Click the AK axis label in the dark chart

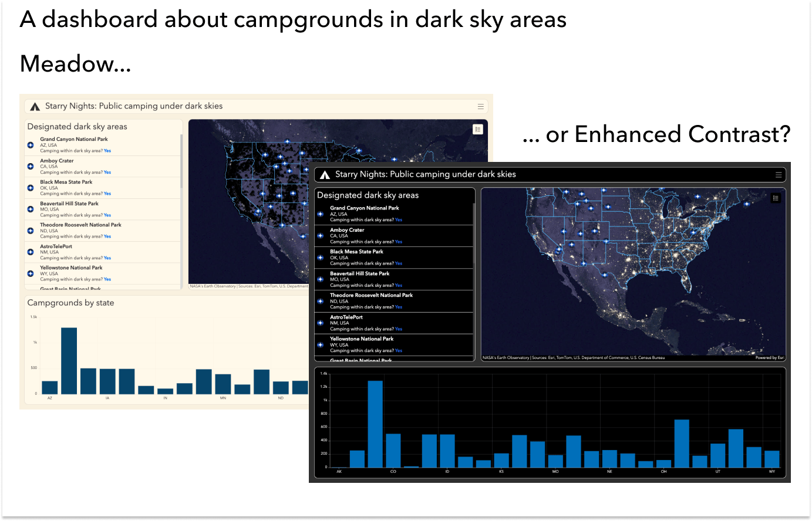[339, 472]
